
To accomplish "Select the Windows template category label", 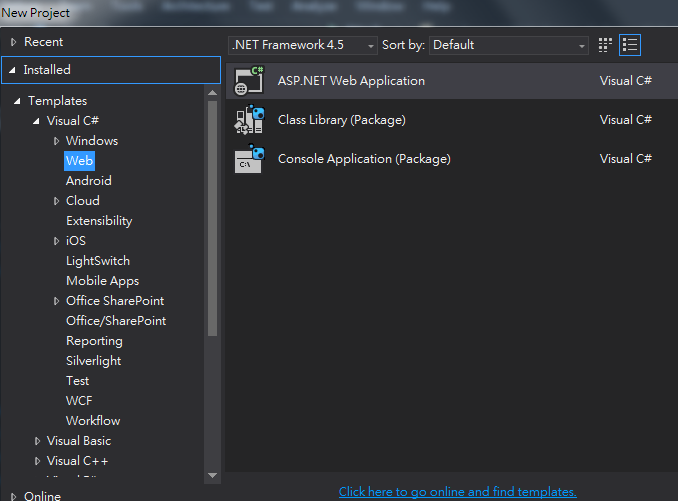I will [92, 141].
